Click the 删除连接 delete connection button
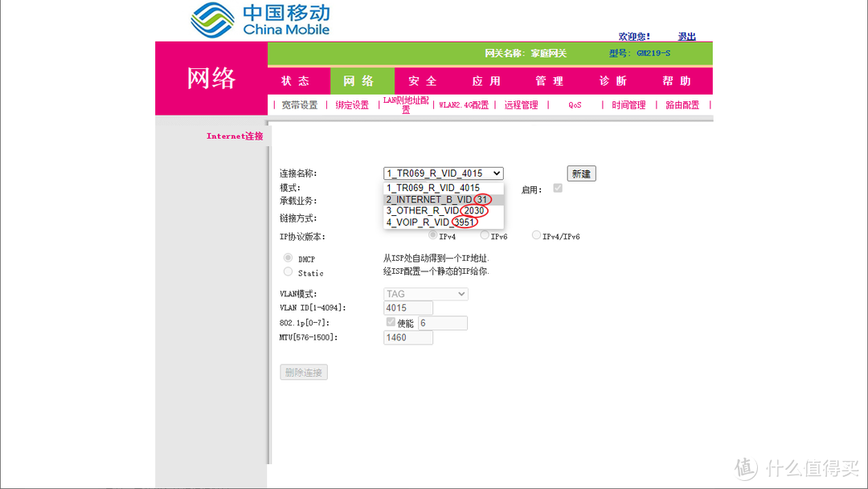 [304, 373]
